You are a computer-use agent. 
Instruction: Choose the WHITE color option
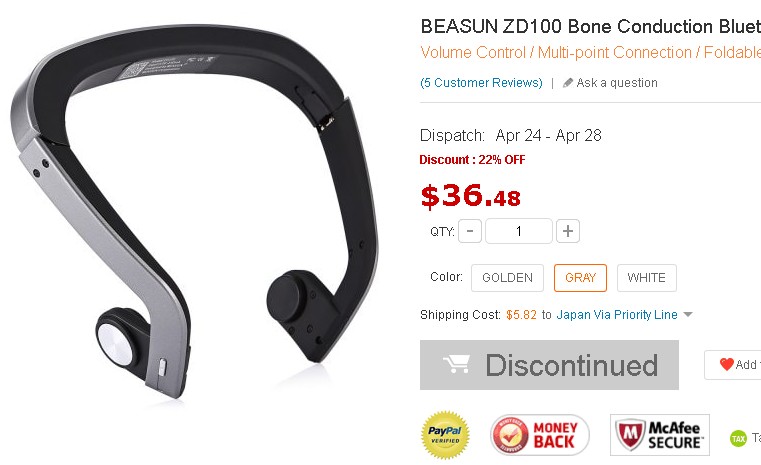[x=646, y=278]
